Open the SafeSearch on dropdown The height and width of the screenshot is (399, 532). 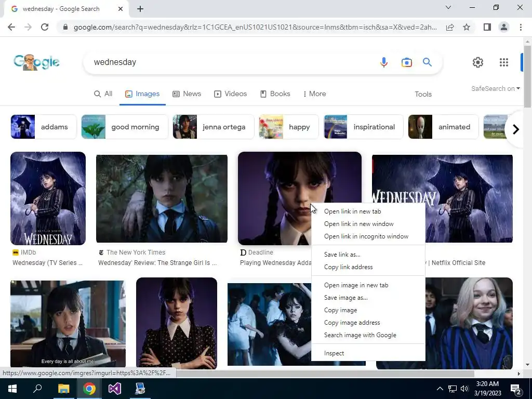click(495, 88)
